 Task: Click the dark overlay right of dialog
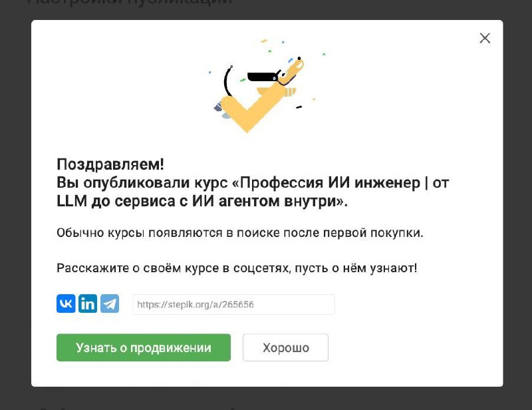click(x=517, y=204)
